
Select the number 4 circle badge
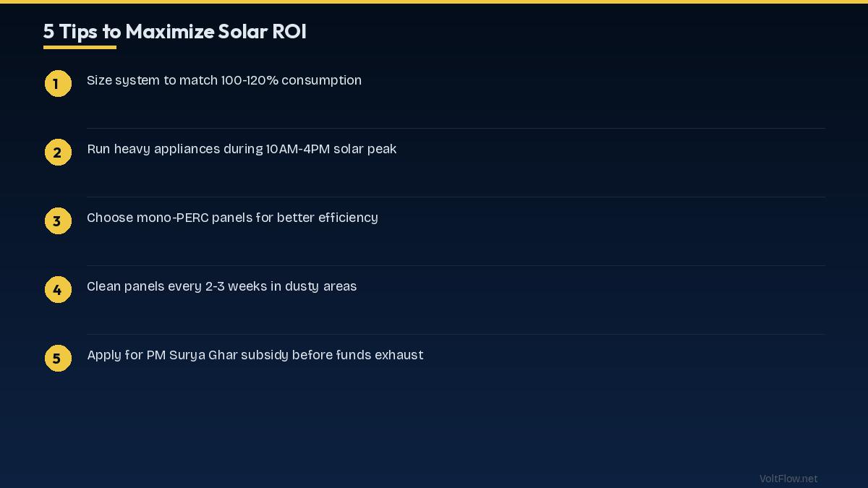(58, 290)
